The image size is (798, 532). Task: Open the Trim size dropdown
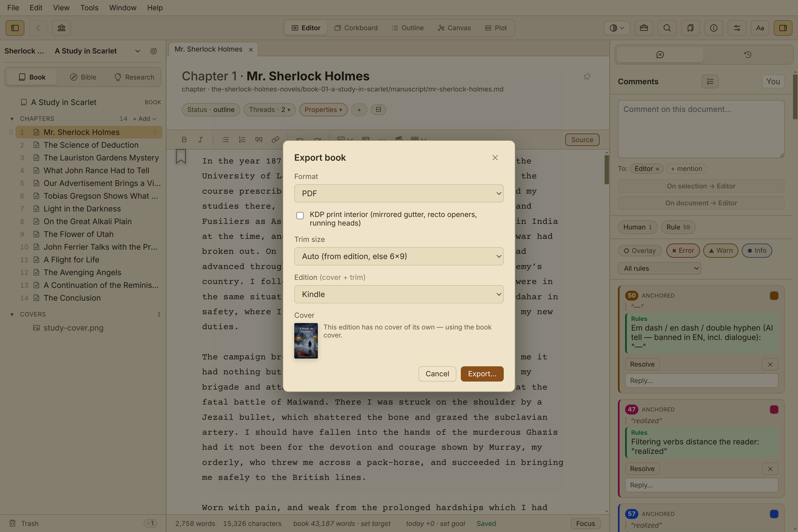click(x=399, y=256)
